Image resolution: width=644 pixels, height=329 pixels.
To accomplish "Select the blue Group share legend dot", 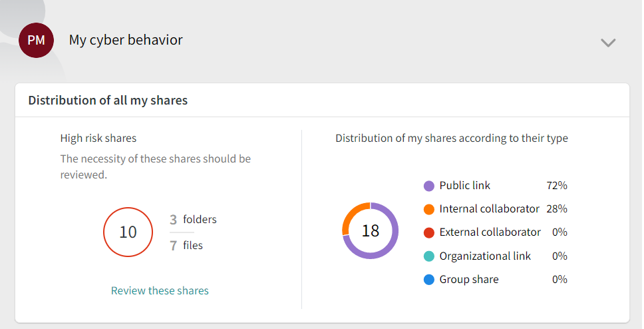I will [429, 280].
